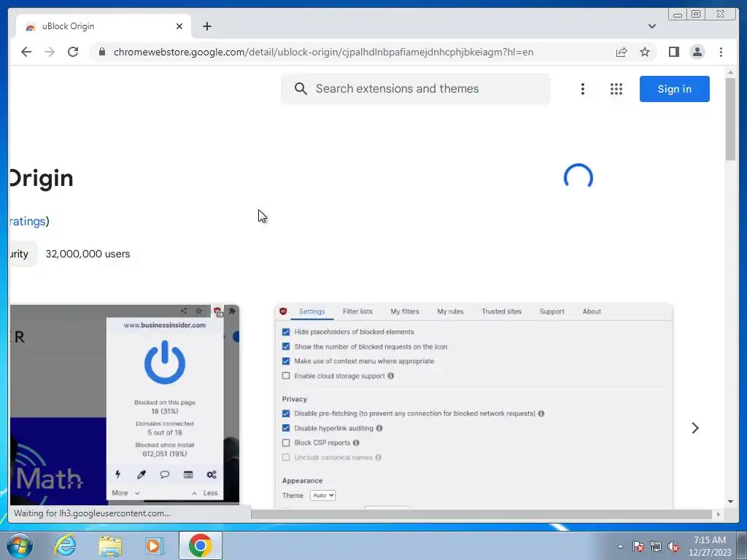Focus the Search extensions and themes field
The width and height of the screenshot is (747, 560).
click(415, 88)
